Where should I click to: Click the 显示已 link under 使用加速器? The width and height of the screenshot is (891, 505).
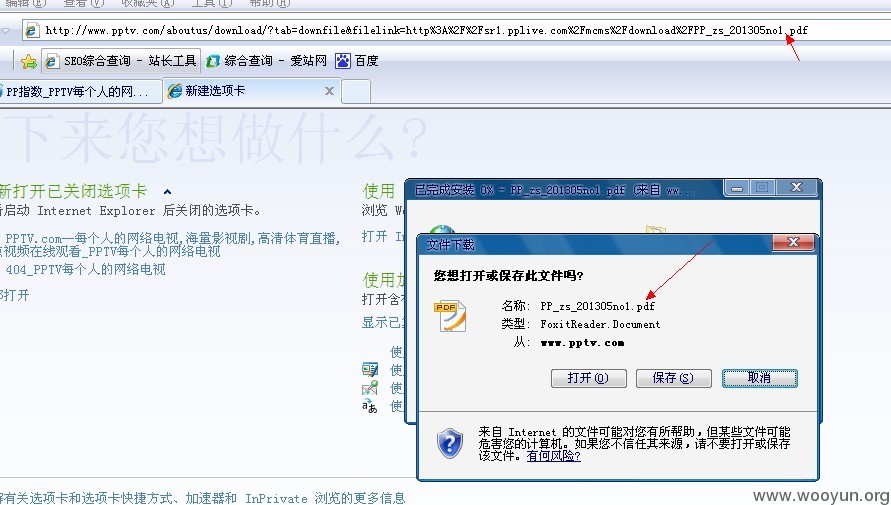click(384, 323)
